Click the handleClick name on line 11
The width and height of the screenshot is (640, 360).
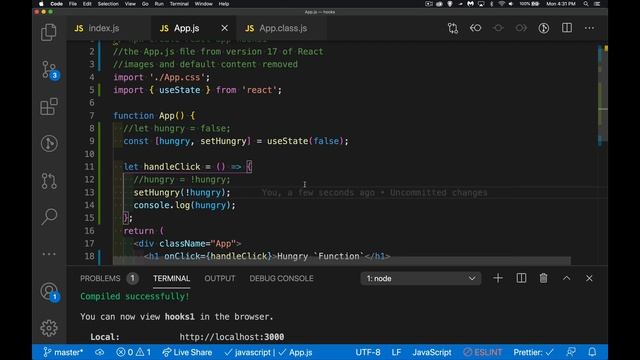click(172, 167)
